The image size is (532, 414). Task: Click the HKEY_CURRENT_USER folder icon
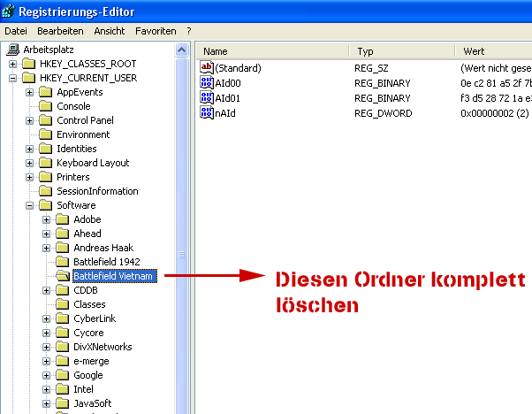29,78
